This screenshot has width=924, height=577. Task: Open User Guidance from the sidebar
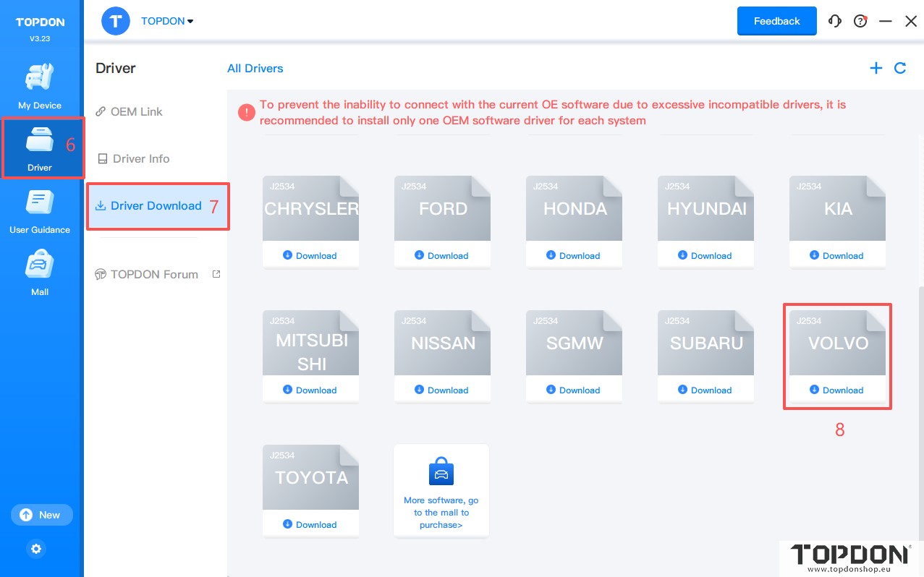coord(40,211)
